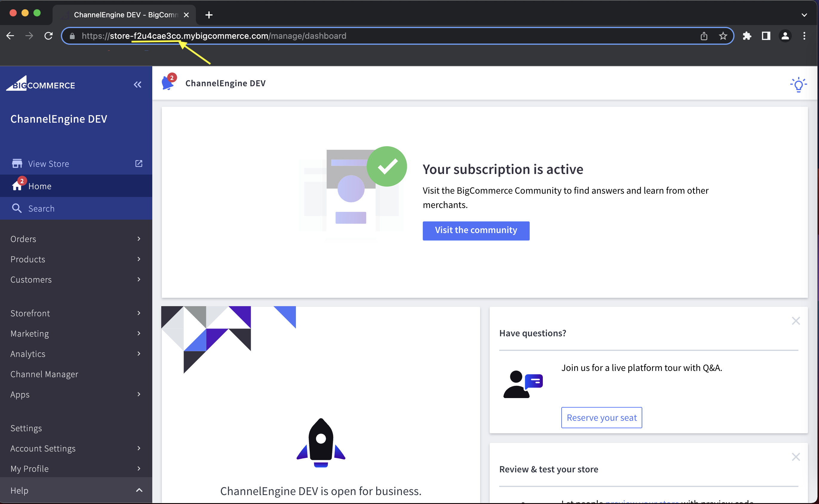Open View Store external link icon
The height and width of the screenshot is (504, 819).
click(139, 163)
